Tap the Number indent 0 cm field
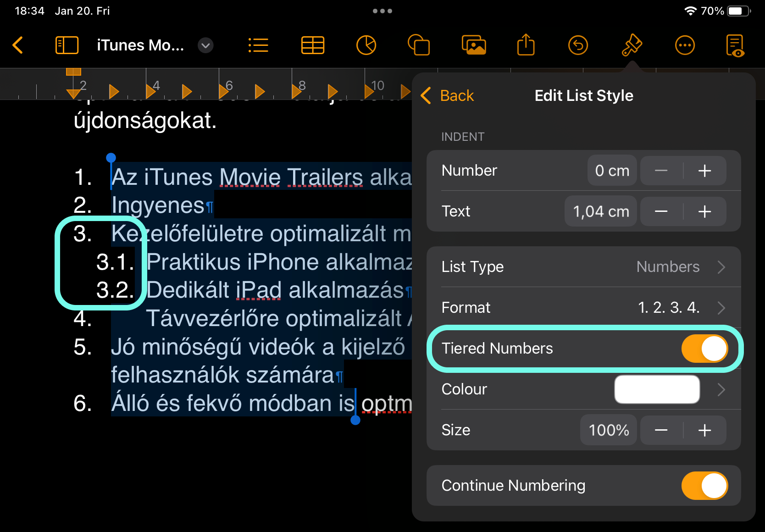 point(612,171)
